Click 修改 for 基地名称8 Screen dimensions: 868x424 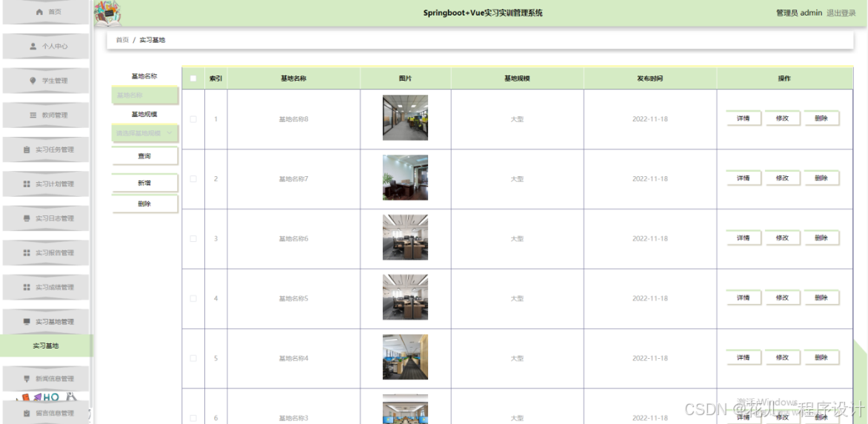[782, 118]
